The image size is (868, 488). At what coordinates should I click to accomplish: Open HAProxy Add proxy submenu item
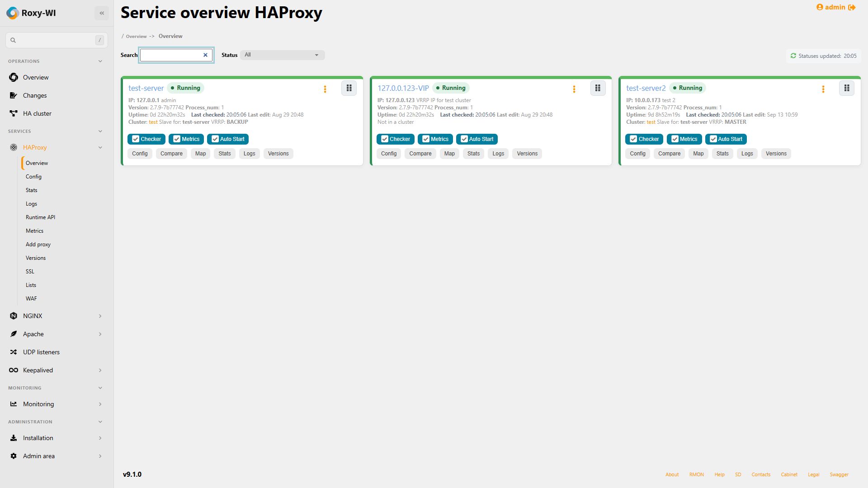pos(38,244)
